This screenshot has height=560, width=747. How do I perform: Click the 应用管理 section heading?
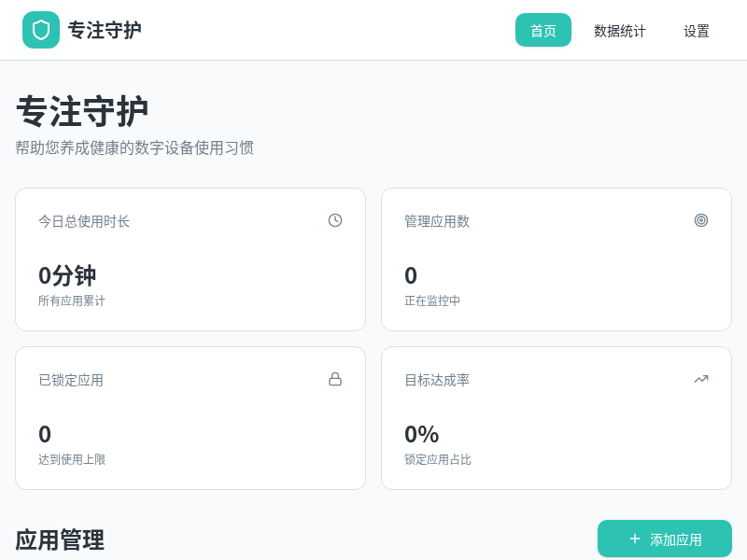click(59, 541)
